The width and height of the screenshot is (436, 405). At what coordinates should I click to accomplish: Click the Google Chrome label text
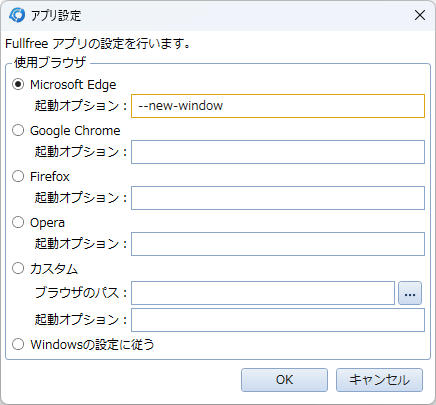click(75, 131)
